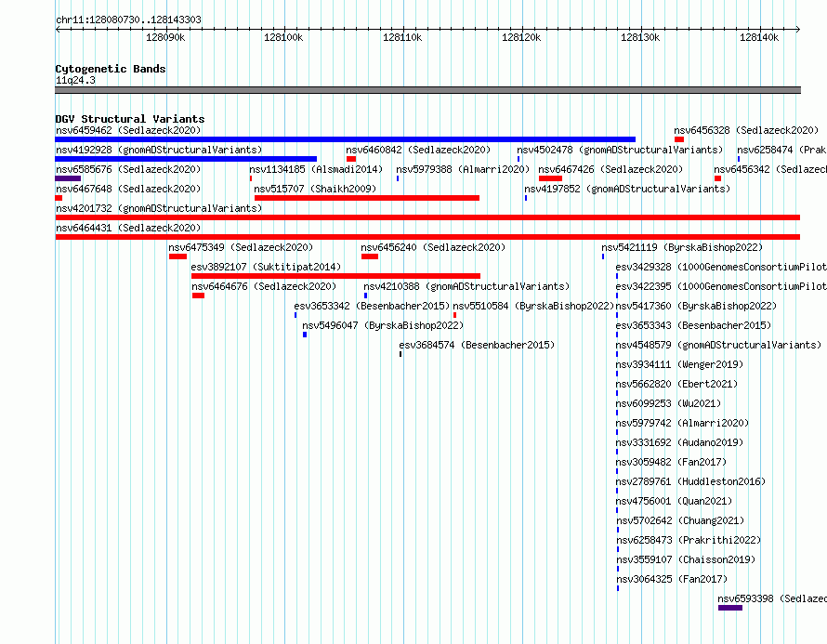Open the nsv4192928 gnomAD variant label

pos(159,150)
